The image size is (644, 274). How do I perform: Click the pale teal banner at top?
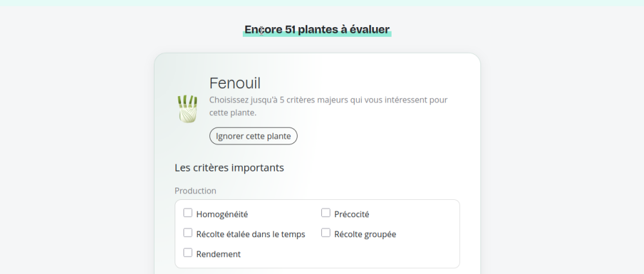pyautogui.click(x=322, y=3)
